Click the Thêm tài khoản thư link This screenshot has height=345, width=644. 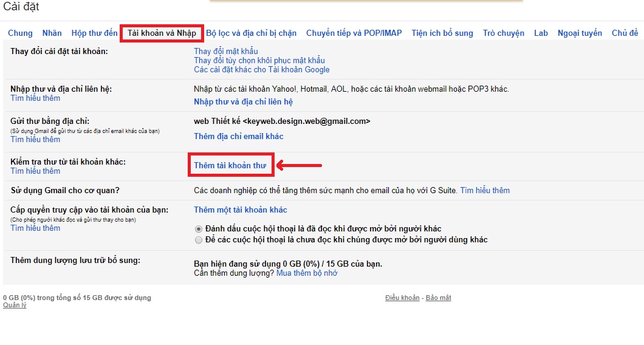230,166
